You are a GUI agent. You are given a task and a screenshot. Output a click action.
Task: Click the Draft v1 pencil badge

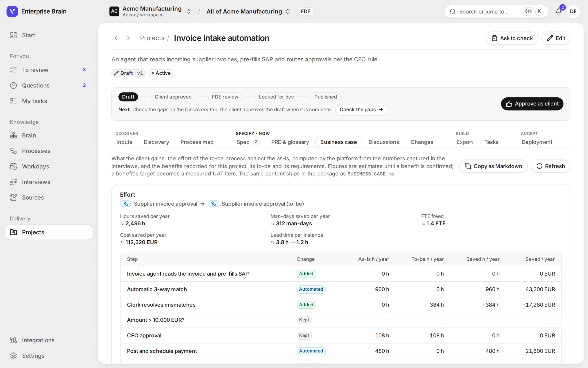(129, 73)
